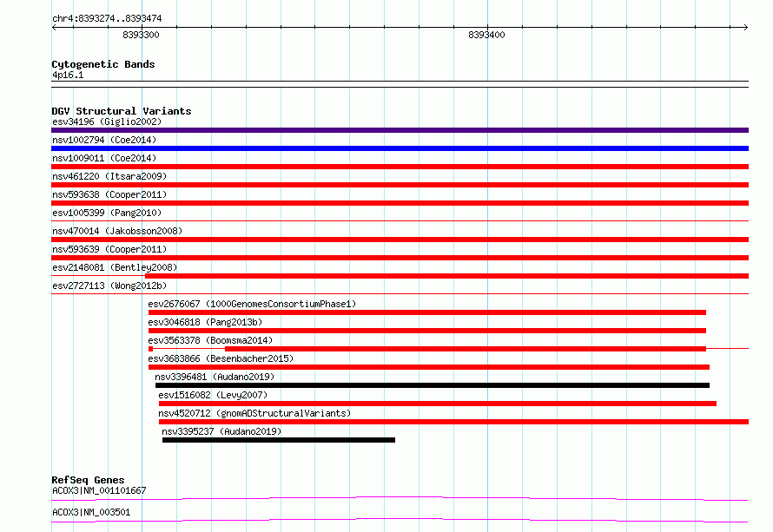Click the chr4:8393274..8393474 coordinate label

[x=107, y=18]
